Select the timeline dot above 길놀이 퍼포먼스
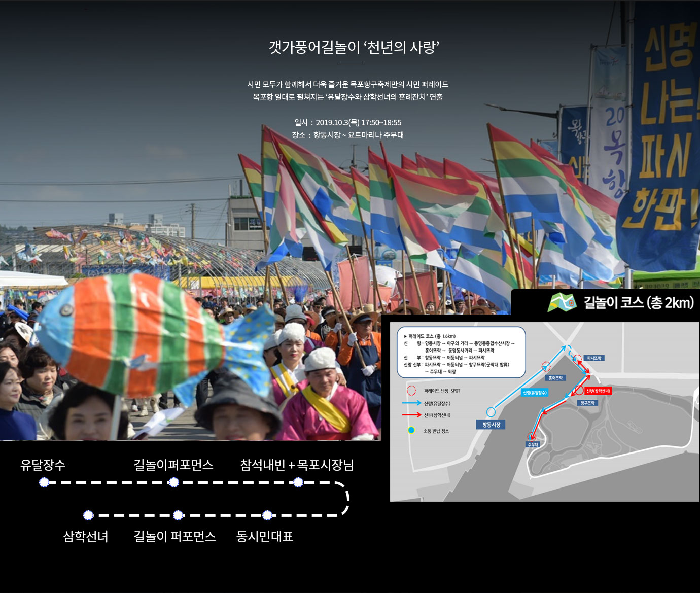Screen dimensions: 700x593 pyautogui.click(x=178, y=515)
